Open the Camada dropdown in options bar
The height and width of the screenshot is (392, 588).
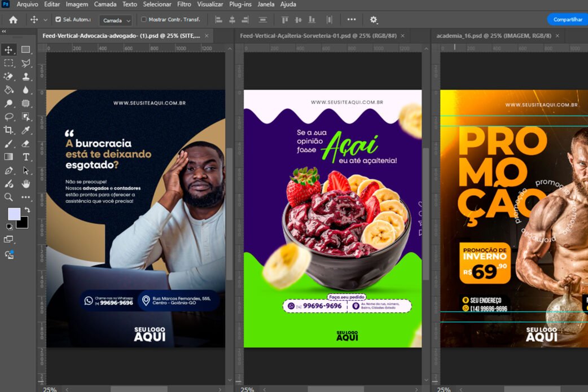tap(116, 20)
